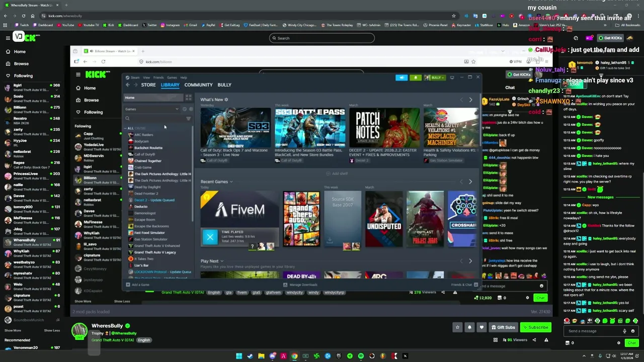The height and width of the screenshot is (362, 644).
Task: Open Steam Store tab
Action: pyautogui.click(x=148, y=85)
